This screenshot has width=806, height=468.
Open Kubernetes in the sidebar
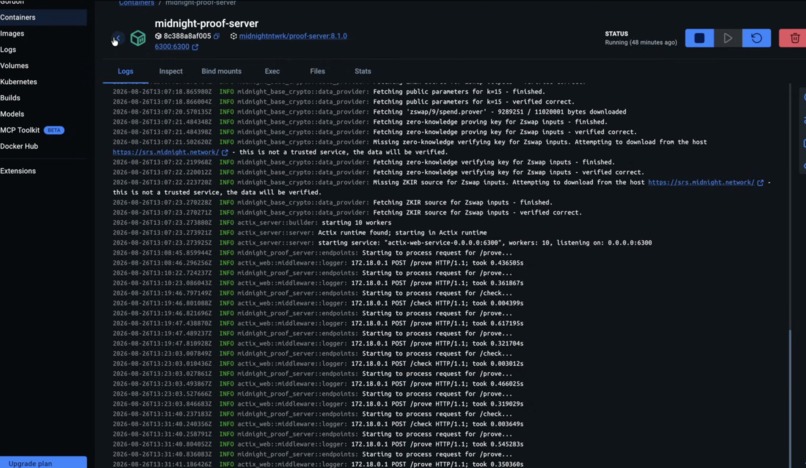click(43, 82)
